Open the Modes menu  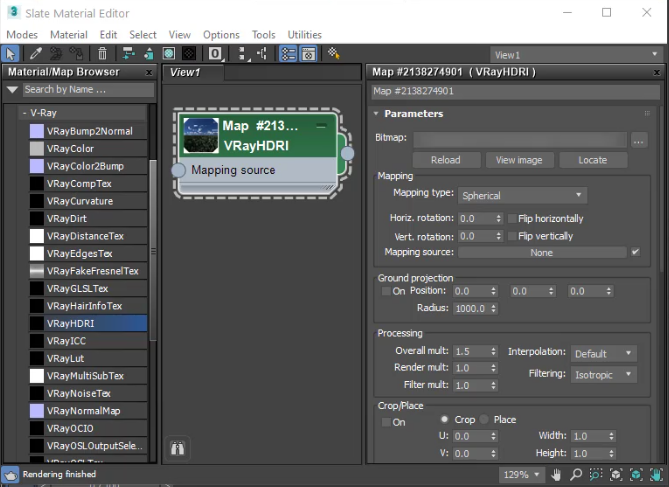point(22,35)
